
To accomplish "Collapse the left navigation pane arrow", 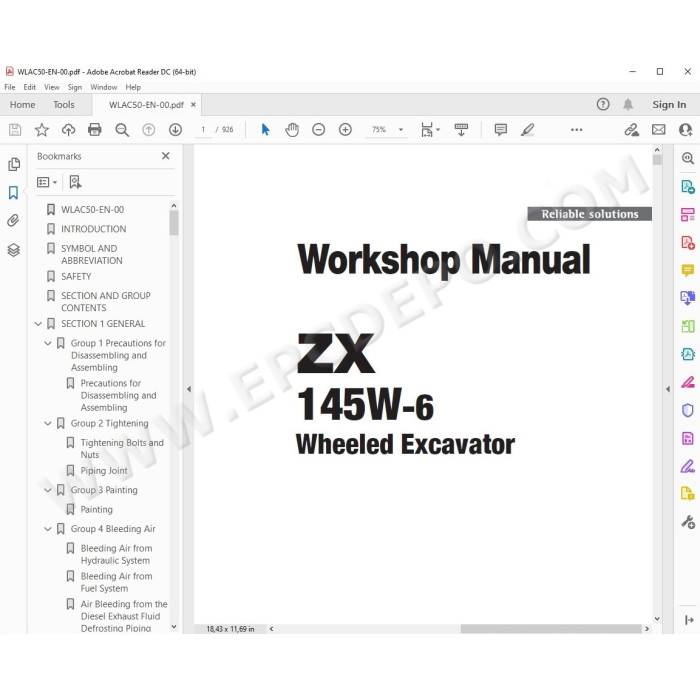I will (189, 389).
